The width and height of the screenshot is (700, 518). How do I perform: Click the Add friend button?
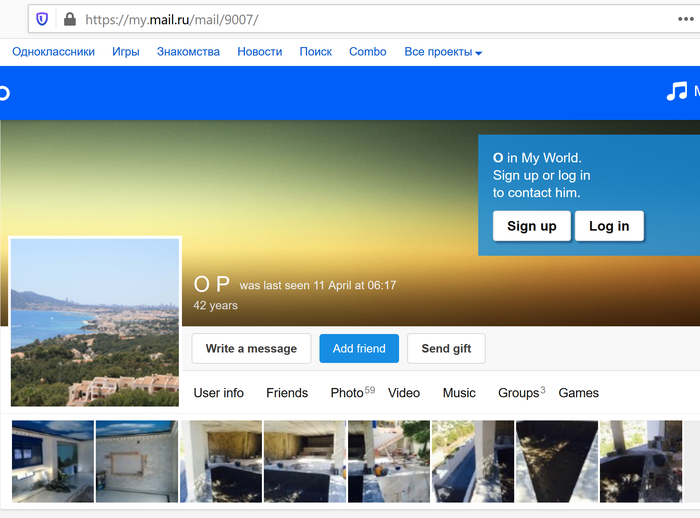[359, 348]
